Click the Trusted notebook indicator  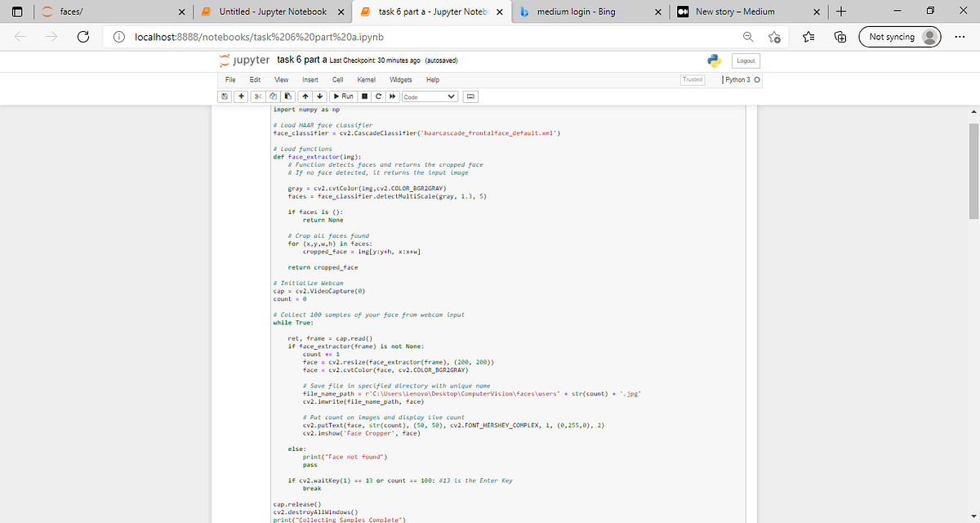point(693,79)
